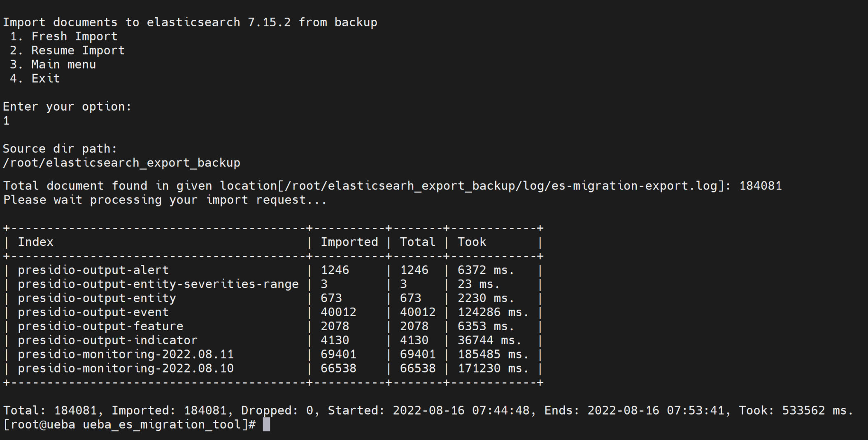
Task: Click the "2. Resume Import" menu line
Action: click(67, 50)
